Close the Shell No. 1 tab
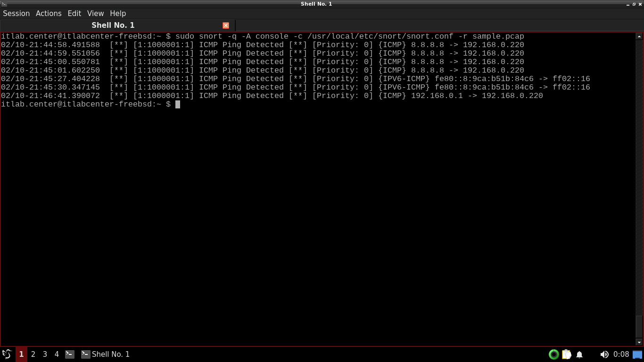This screenshot has width=644, height=362. [x=226, y=25]
